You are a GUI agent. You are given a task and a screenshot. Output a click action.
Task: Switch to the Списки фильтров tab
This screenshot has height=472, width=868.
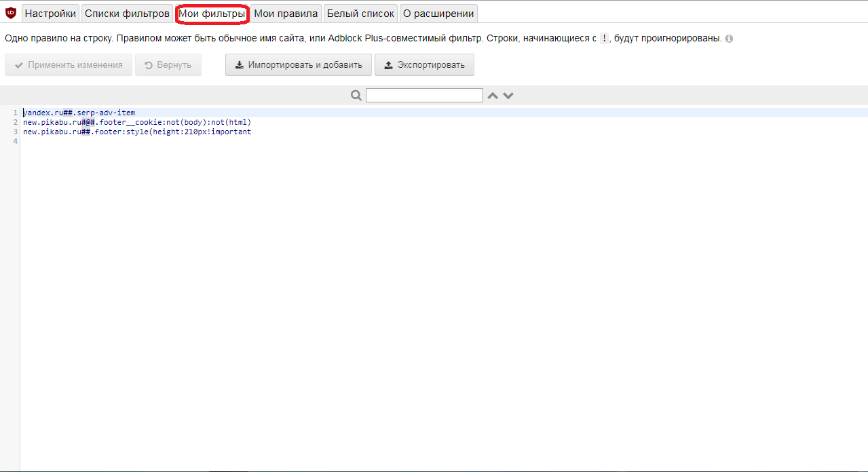127,14
